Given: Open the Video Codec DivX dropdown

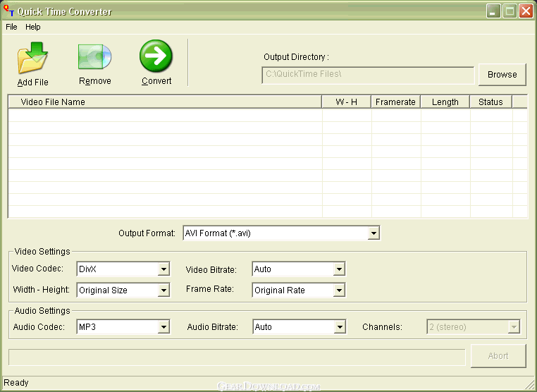Looking at the screenshot, I should (163, 269).
